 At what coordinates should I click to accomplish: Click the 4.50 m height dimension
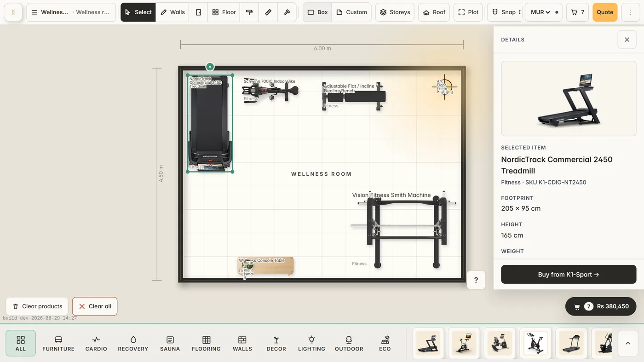(161, 173)
